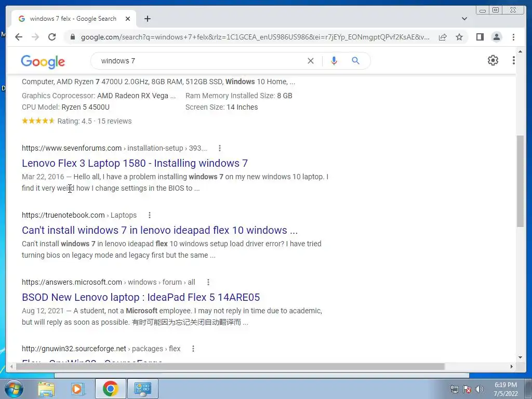Open the Windows Start menu
Viewport: 532px width, 399px height.
point(14,389)
